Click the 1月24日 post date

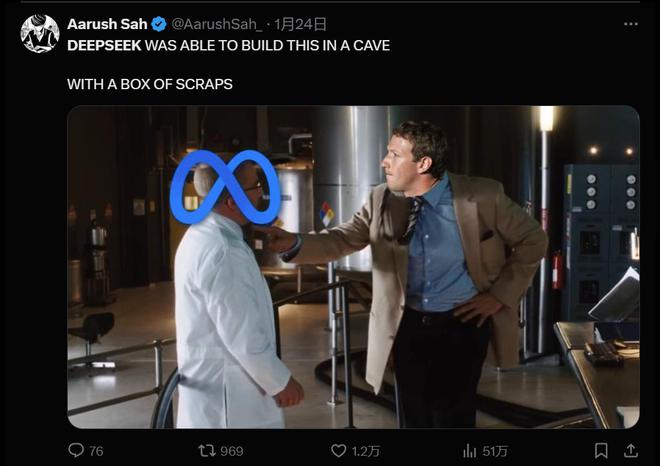(x=299, y=24)
